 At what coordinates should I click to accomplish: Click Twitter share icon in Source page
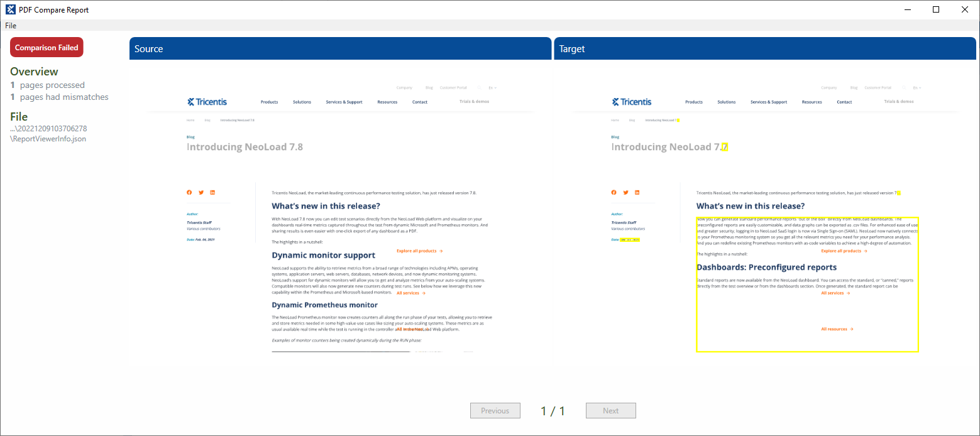201,192
